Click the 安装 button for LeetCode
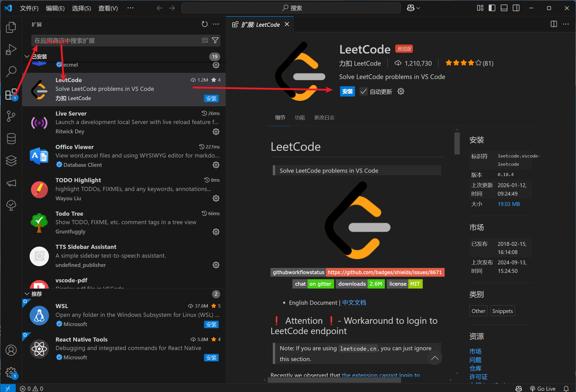 point(347,91)
